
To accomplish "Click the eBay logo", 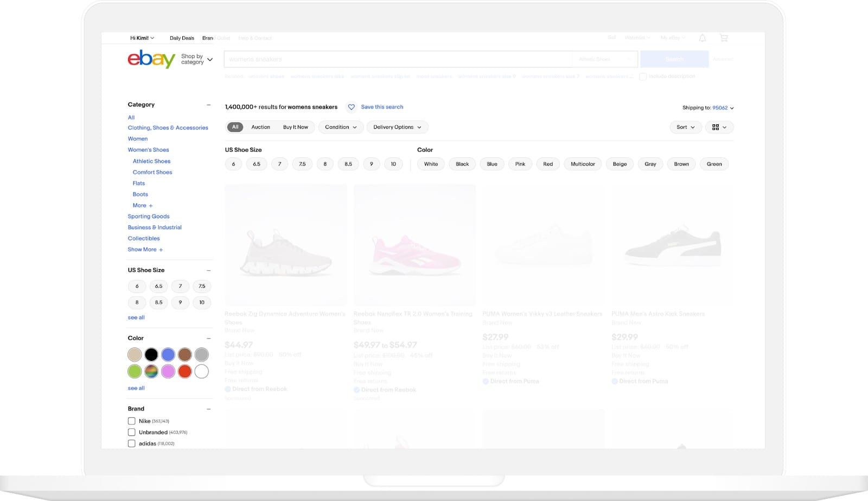I will pyautogui.click(x=151, y=59).
